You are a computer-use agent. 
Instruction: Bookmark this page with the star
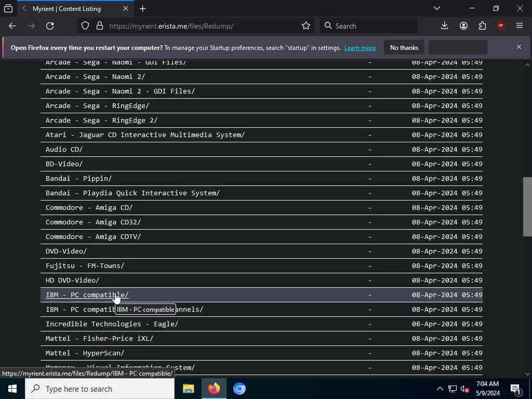pos(305,26)
